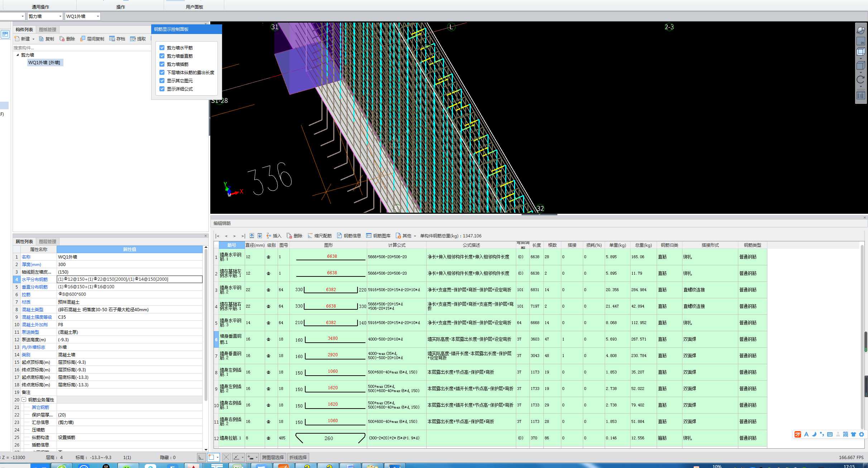Viewport: 868px width, 468px height.
Task: Switch to the 构件列表 tab
Action: 24,29
